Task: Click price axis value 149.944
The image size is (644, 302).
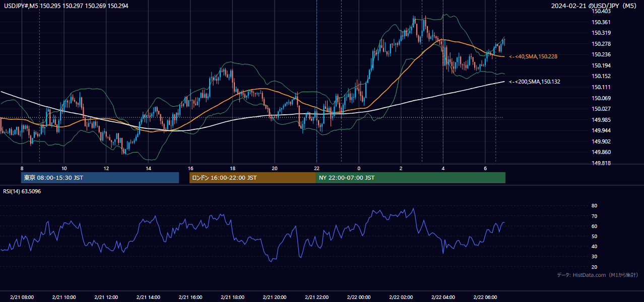Action: [x=602, y=130]
